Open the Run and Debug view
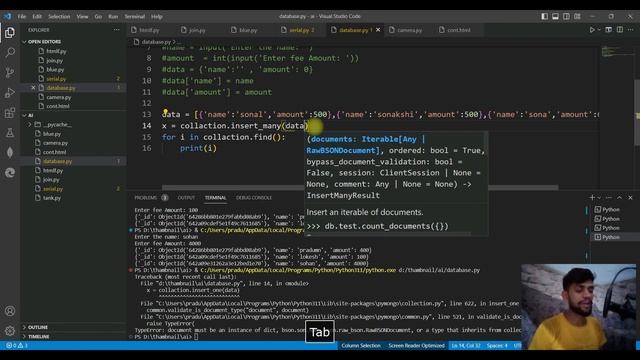Image resolution: width=640 pixels, height=360 pixels. 10,93
